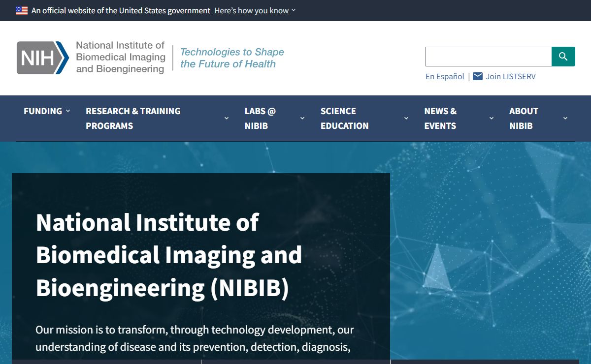This screenshot has width=591, height=364.
Task: Open Labs @ NIBIB menu
Action: point(260,118)
